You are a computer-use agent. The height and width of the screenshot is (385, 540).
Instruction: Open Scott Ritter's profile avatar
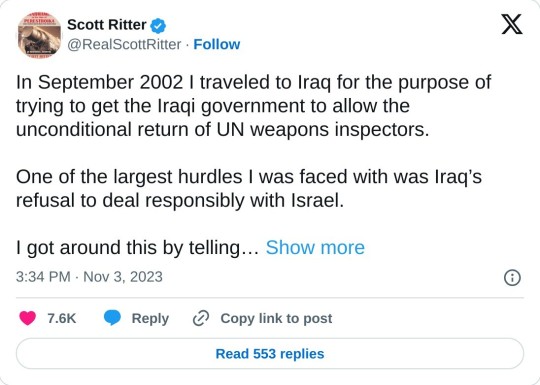(x=39, y=34)
